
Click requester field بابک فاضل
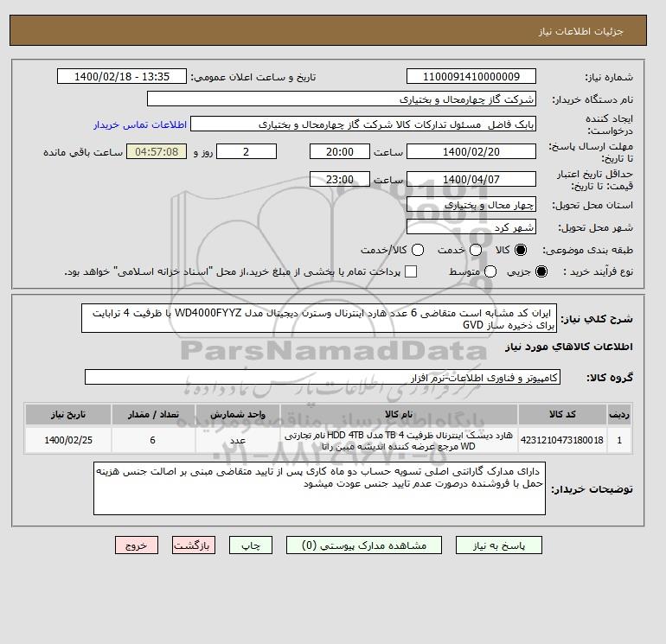363,124
